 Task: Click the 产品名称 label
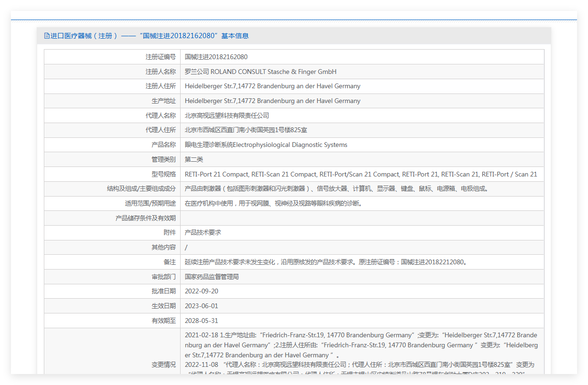tap(163, 145)
